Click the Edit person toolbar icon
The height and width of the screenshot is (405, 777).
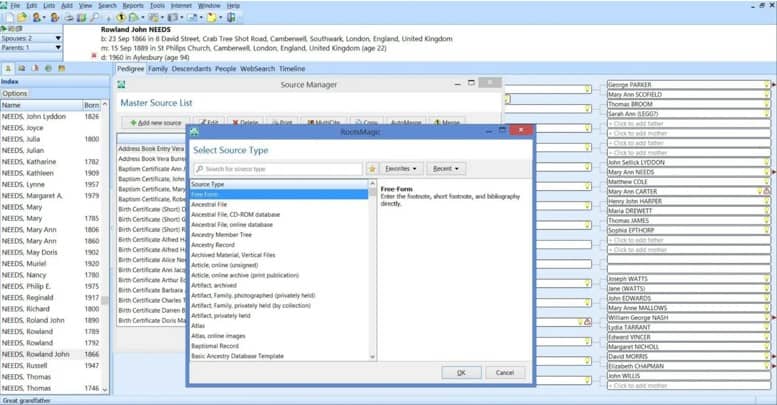(x=55, y=17)
